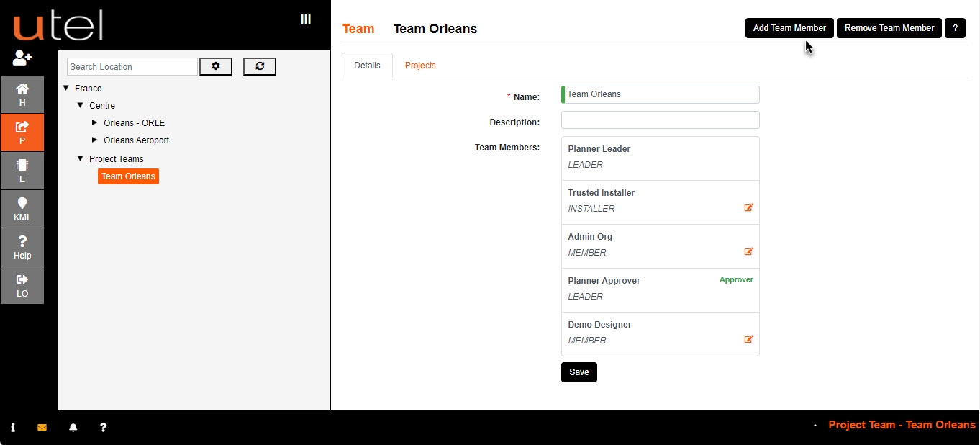Select the Orleans Aeroport tree label
Screen dimensions: 980x445
(x=137, y=140)
